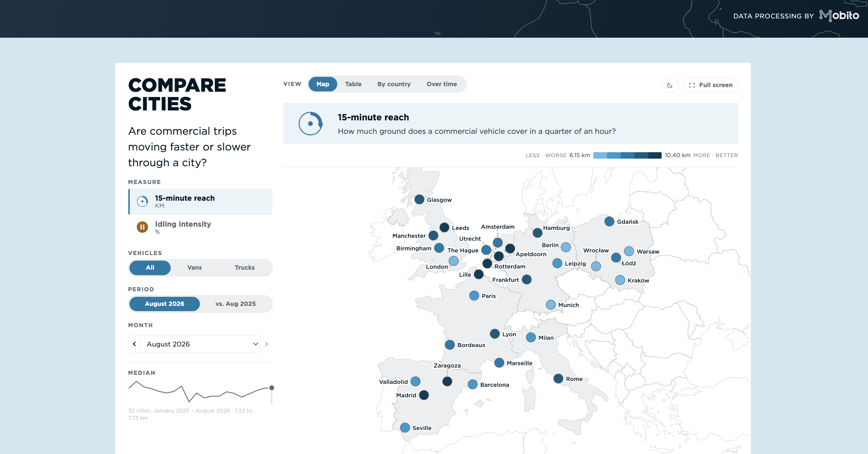Select the Glasgow city marker
Image resolution: width=868 pixels, height=454 pixels.
pos(419,199)
